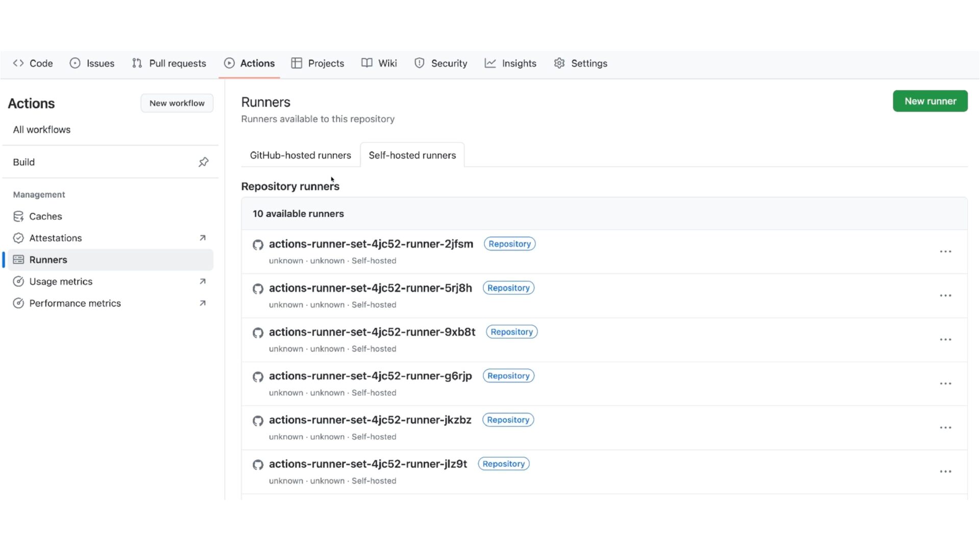Click the green New runner button
Viewport: 980px width, 551px height.
pos(930,101)
